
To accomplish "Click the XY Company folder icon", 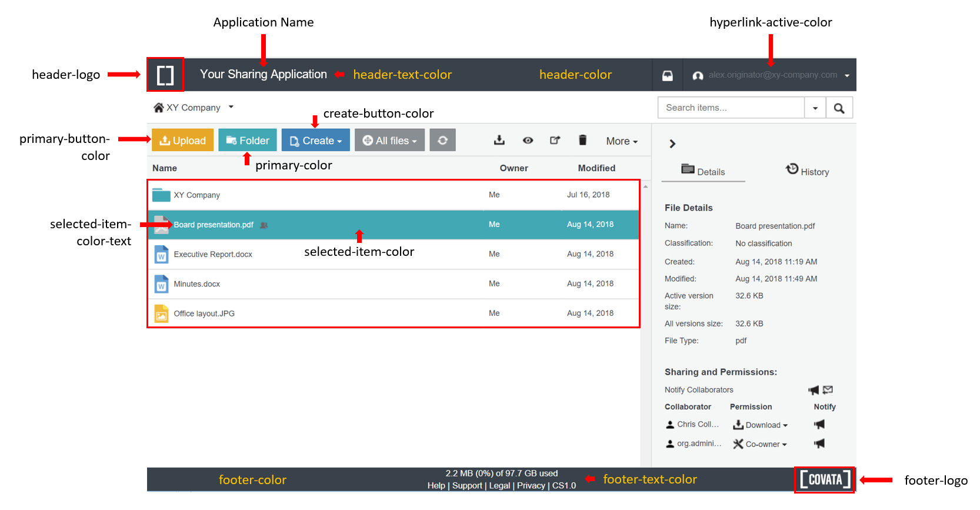I will 161,195.
